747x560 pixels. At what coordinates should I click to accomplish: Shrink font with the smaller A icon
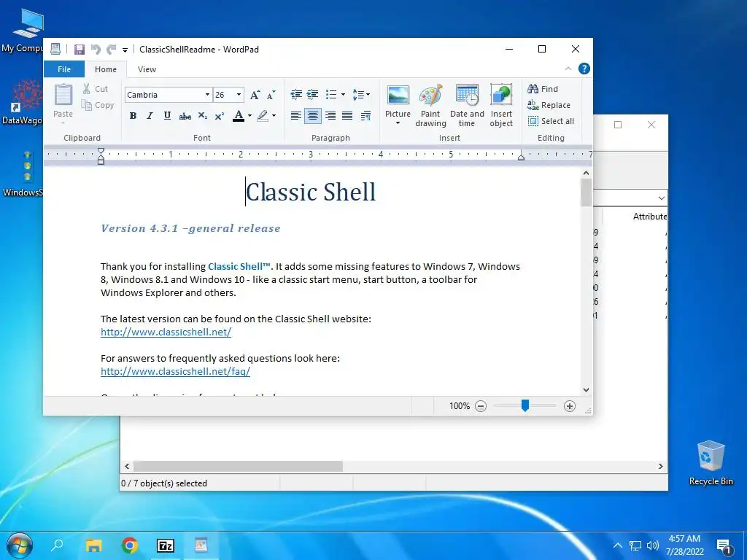(x=271, y=95)
